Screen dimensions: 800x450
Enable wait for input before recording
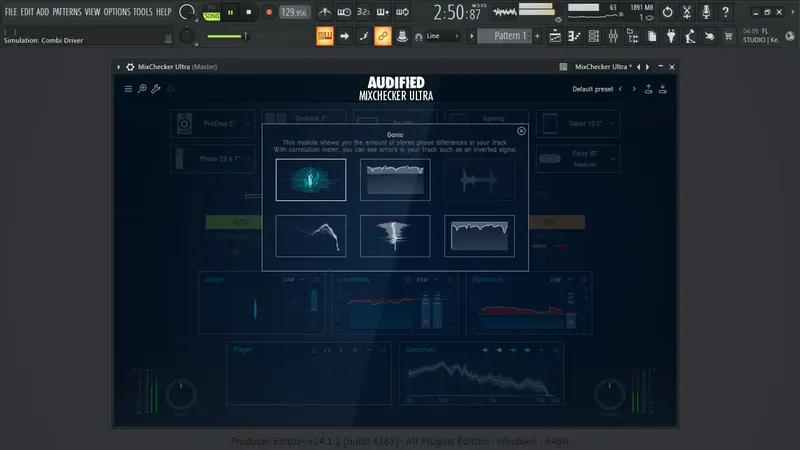(x=344, y=12)
